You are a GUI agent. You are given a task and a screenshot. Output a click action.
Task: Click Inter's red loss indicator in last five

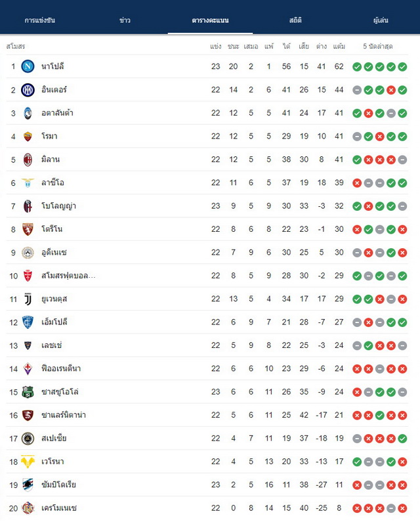(391, 90)
